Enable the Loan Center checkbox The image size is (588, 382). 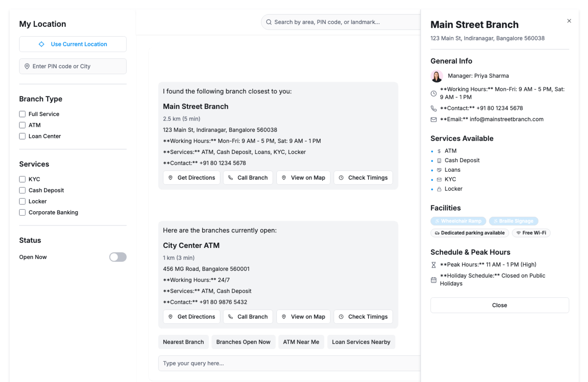click(x=22, y=136)
